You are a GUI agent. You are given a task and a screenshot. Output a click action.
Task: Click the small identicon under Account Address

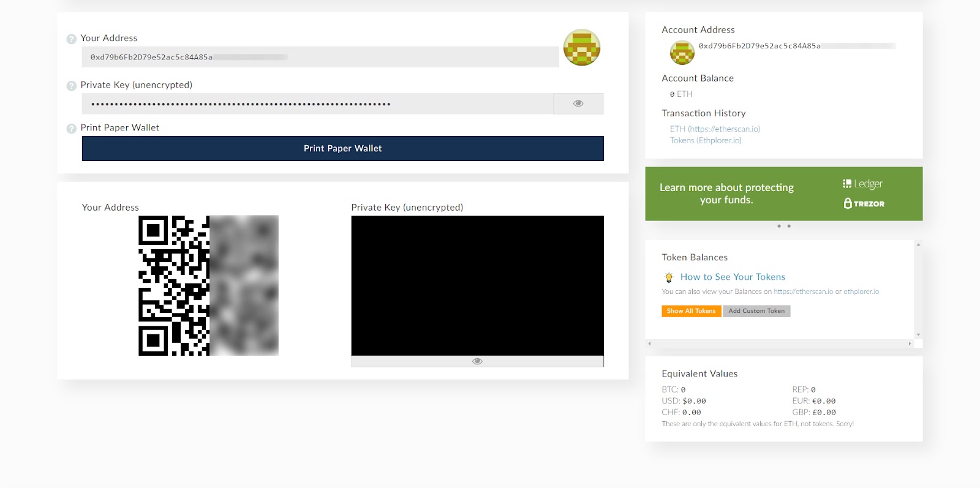click(682, 53)
